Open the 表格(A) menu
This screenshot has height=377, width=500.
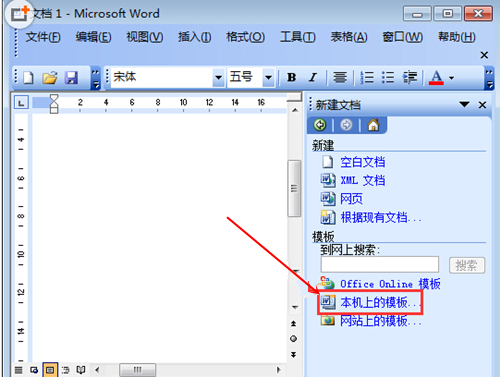coord(349,37)
